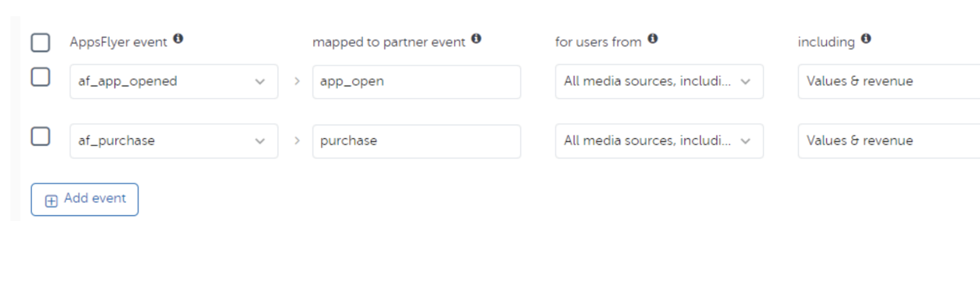Open the af_purchase event dropdown
This screenshot has width=980, height=302.
pyautogui.click(x=174, y=141)
